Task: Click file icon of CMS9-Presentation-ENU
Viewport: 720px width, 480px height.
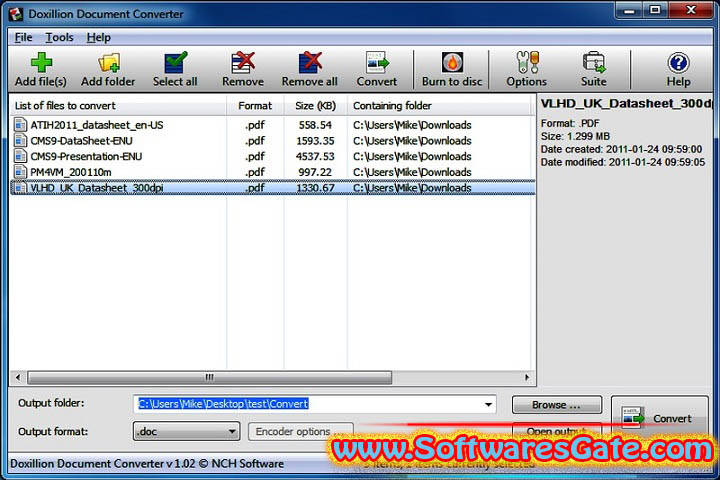Action: point(20,156)
